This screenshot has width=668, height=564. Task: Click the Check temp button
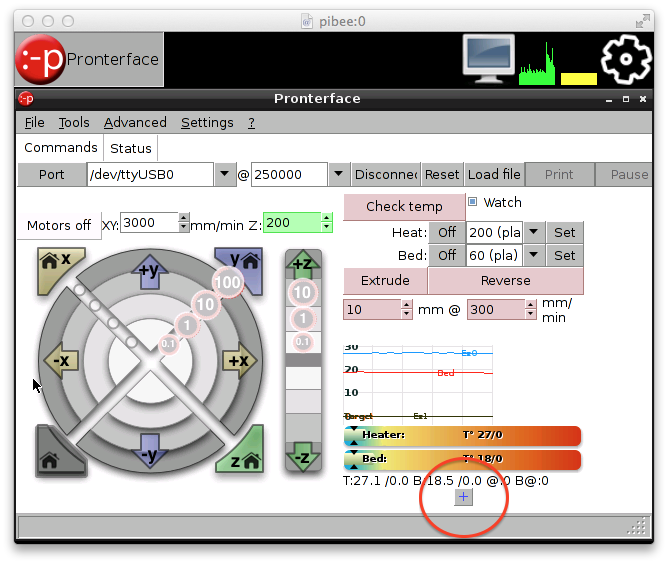(x=404, y=207)
